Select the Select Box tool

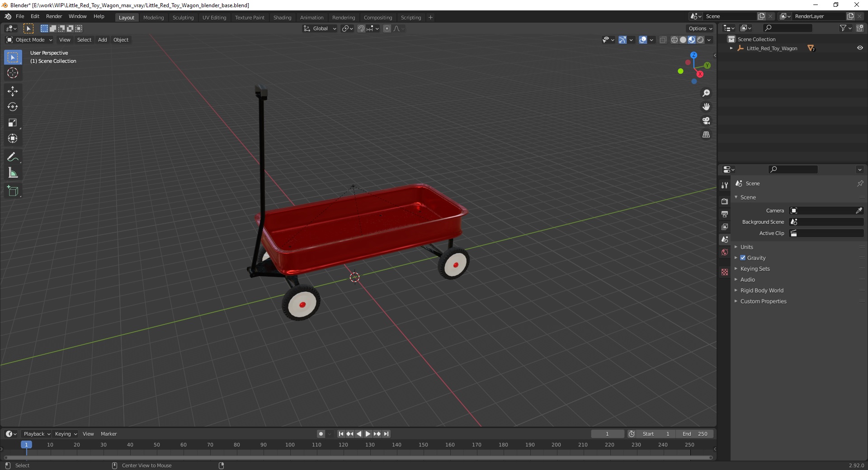pos(13,57)
